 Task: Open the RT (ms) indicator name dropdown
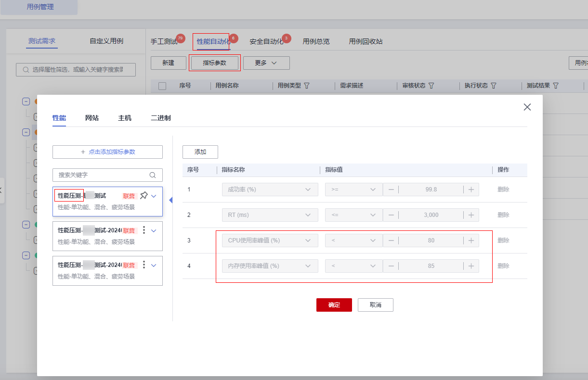[x=270, y=215]
